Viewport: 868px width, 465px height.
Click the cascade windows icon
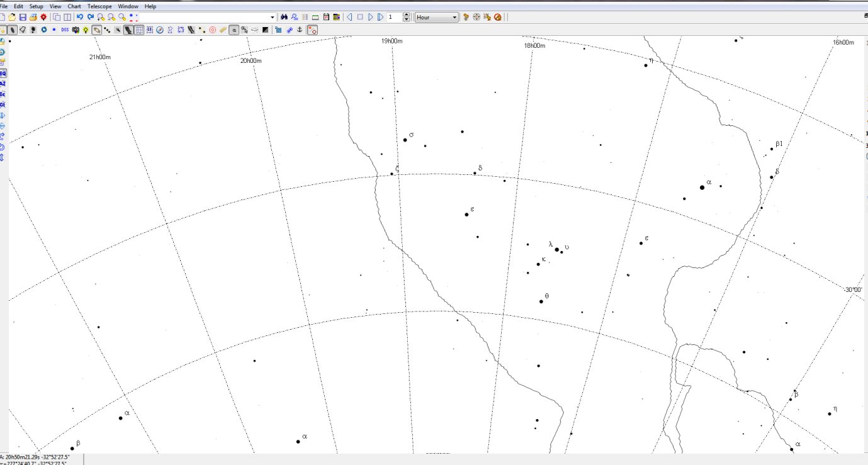56,17
